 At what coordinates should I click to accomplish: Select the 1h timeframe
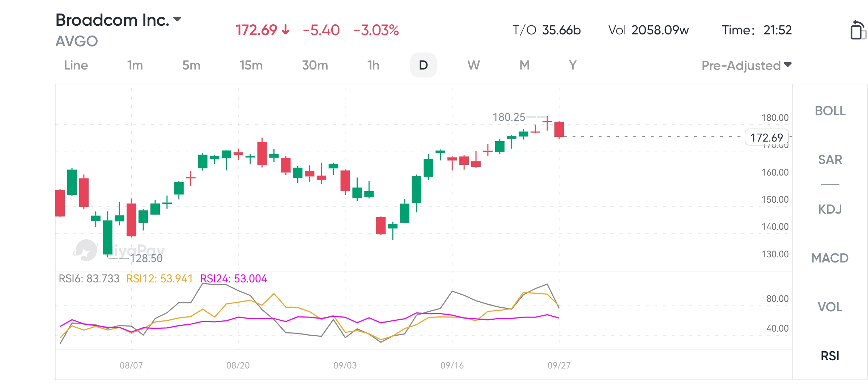373,65
